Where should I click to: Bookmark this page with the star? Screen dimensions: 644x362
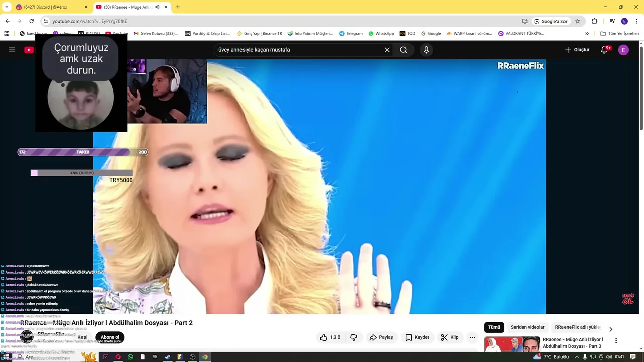coord(578,21)
